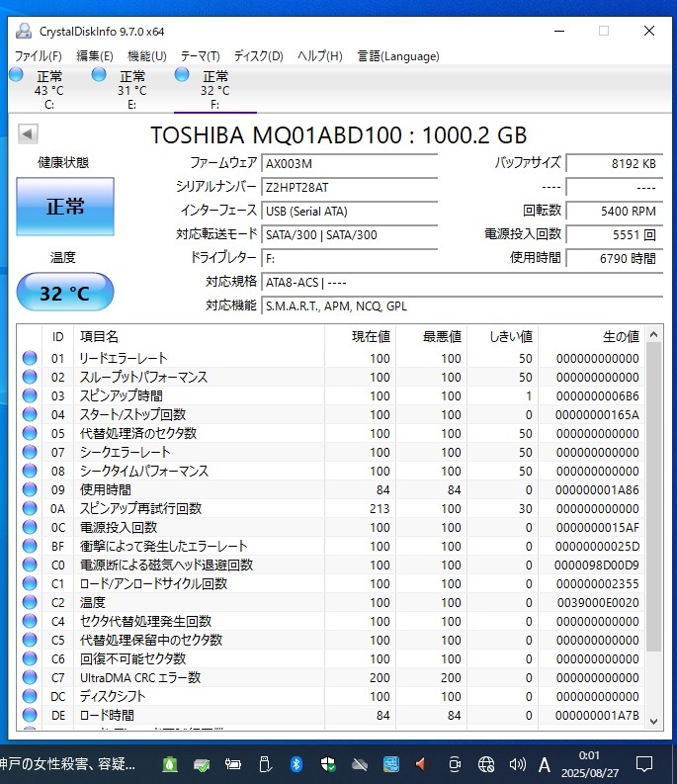Screen dimensions: 677x784
Task: Click status orb for 07 シークエラーレート
Action: pyautogui.click(x=30, y=452)
